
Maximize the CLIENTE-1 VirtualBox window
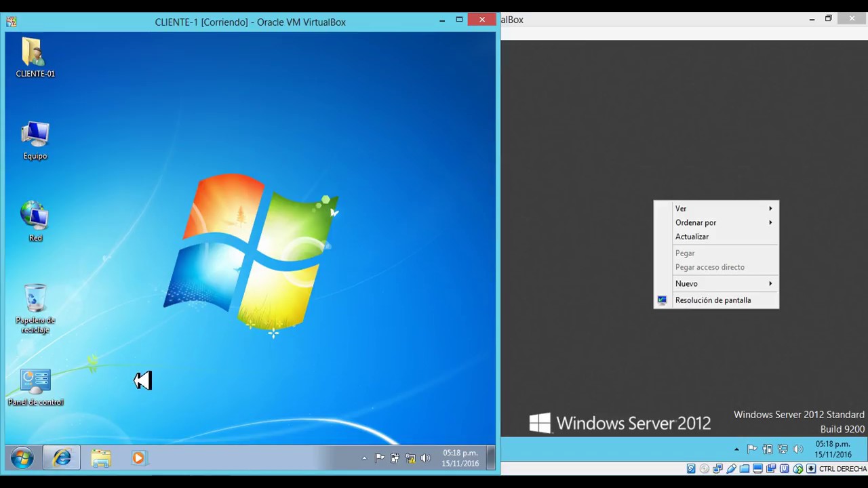tap(459, 20)
